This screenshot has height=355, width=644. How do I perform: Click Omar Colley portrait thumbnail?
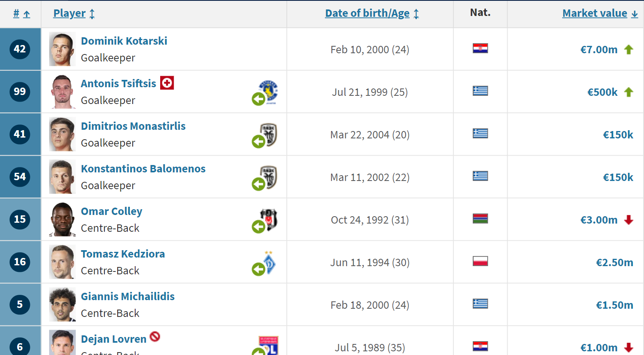pos(62,219)
